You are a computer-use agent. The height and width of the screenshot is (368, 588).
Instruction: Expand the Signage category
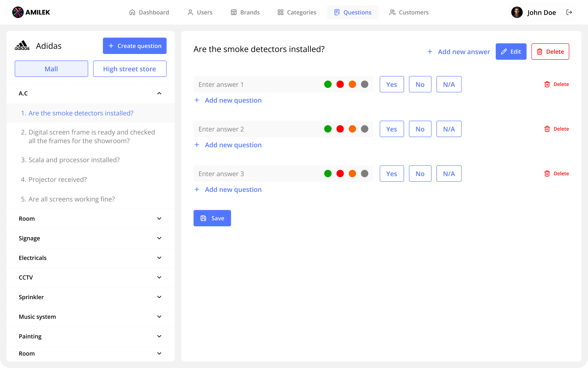159,238
